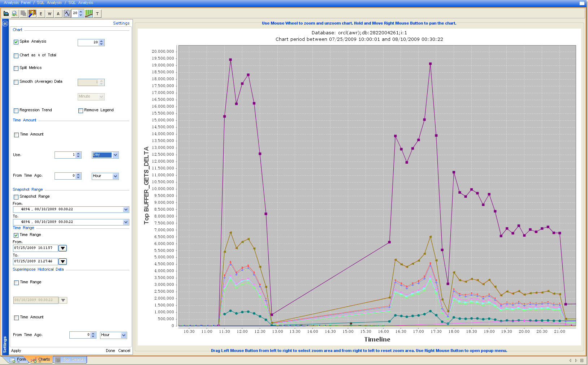Click the area chart icon in toolbar
Image resolution: width=588 pixels, height=365 pixels.
(x=6, y=14)
